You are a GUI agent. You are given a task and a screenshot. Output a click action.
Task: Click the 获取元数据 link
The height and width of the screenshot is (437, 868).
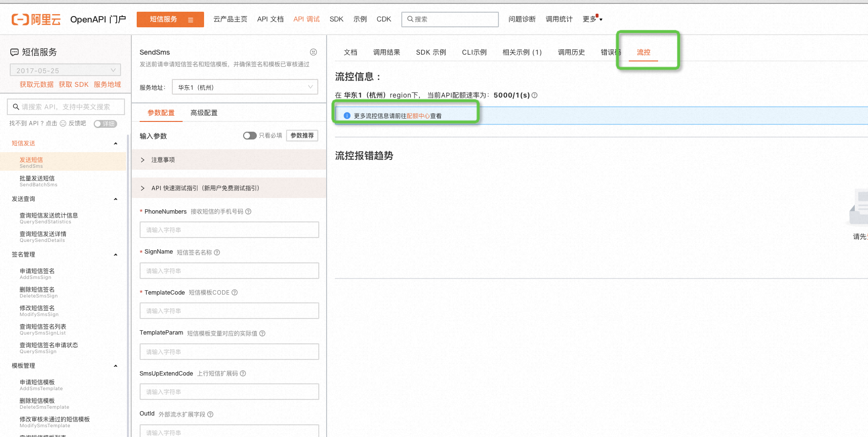[37, 84]
